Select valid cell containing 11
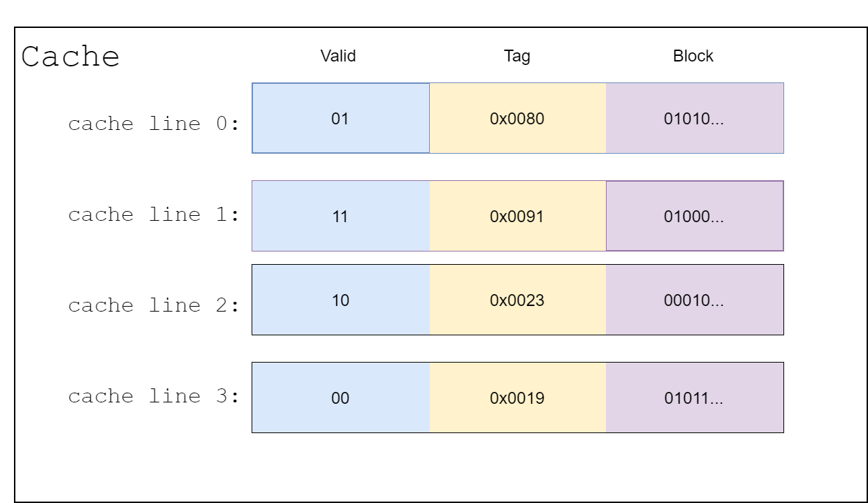The width and height of the screenshot is (868, 503). click(x=341, y=216)
